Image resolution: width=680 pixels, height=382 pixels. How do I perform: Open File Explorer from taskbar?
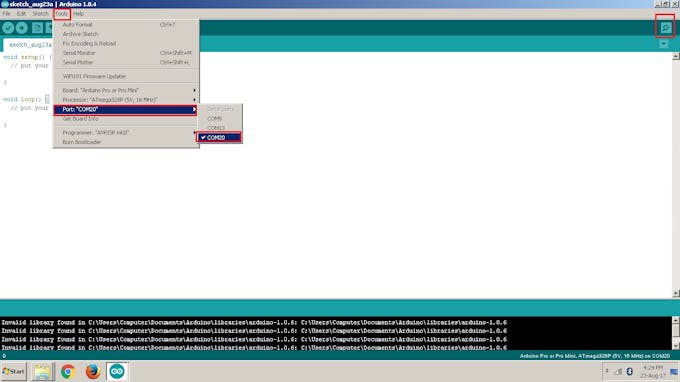[x=42, y=372]
